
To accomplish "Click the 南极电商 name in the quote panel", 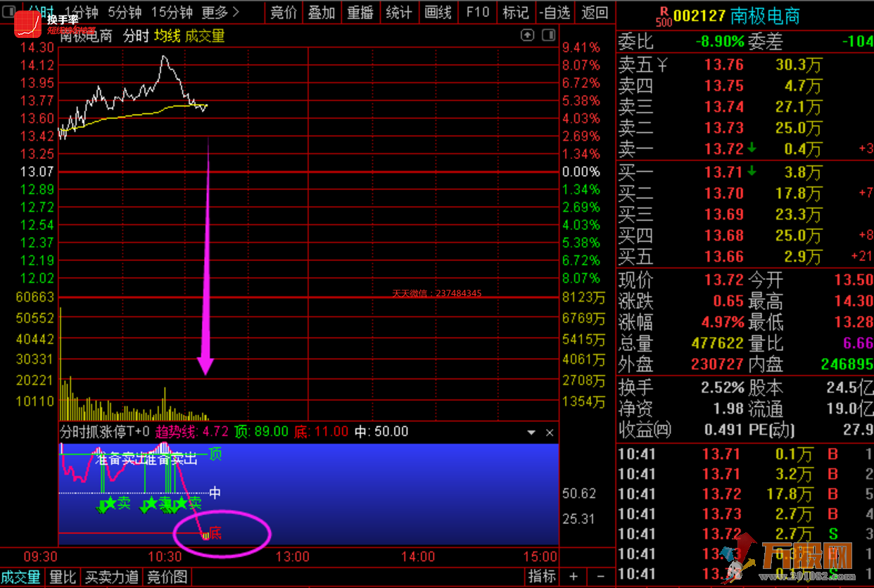I will tap(766, 15).
